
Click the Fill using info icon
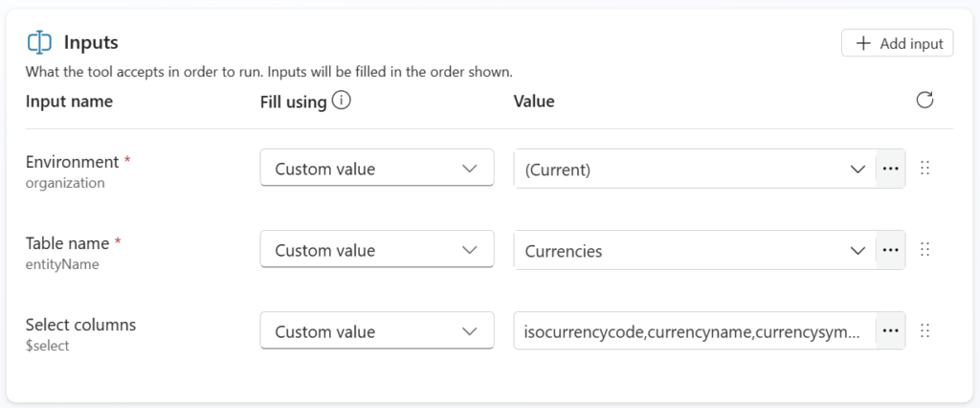[x=342, y=101]
